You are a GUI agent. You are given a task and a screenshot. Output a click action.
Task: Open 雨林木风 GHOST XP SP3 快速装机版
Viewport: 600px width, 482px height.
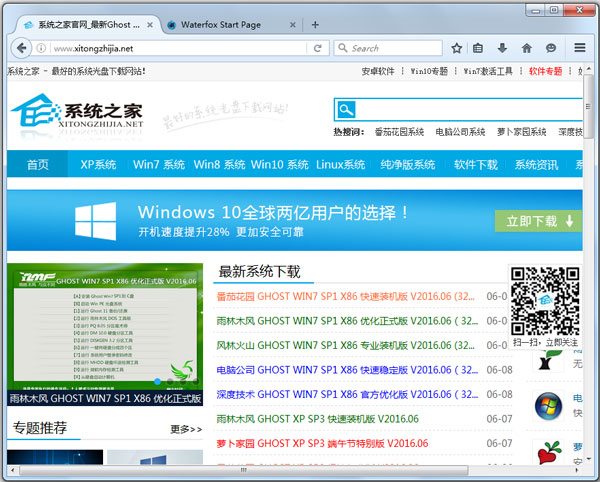tap(318, 419)
